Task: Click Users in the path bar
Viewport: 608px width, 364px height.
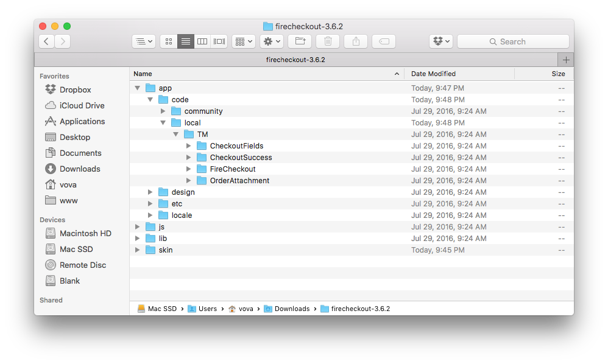Action: pos(202,309)
